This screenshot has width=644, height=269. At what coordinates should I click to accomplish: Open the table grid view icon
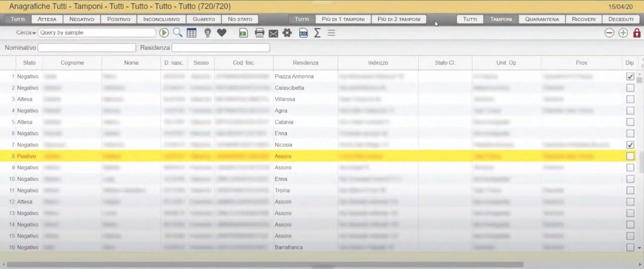coord(191,33)
